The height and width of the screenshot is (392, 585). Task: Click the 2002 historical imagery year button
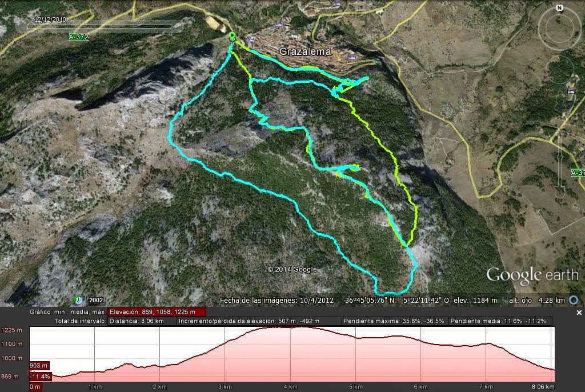coord(96,300)
